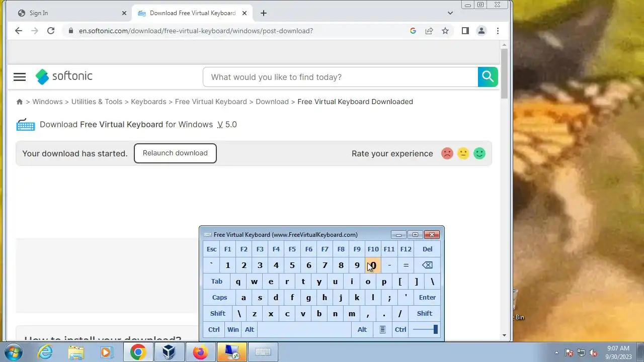This screenshot has width=644, height=362.
Task: Open Download breadcrumb link
Action: tap(272, 102)
